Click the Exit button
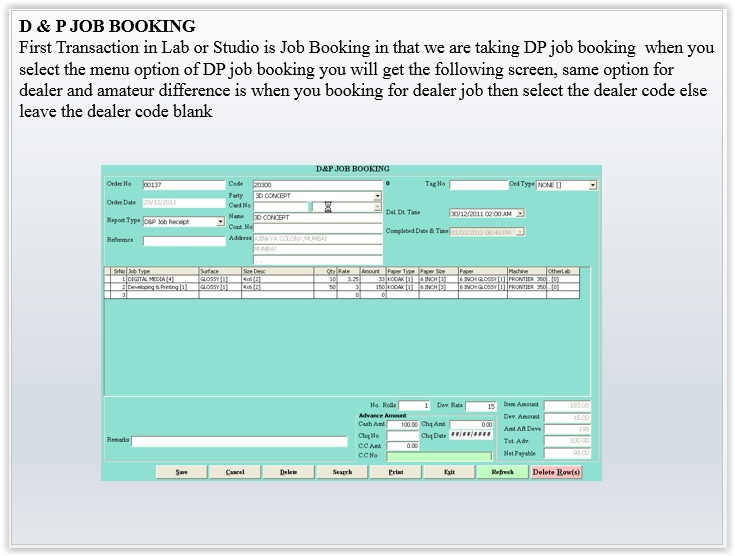 click(449, 472)
